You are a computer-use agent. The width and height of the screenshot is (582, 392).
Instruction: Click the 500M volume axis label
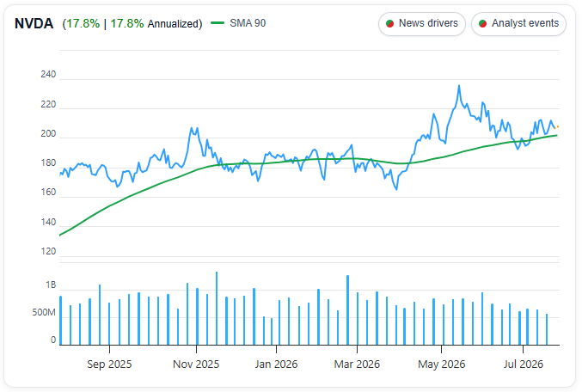(44, 313)
